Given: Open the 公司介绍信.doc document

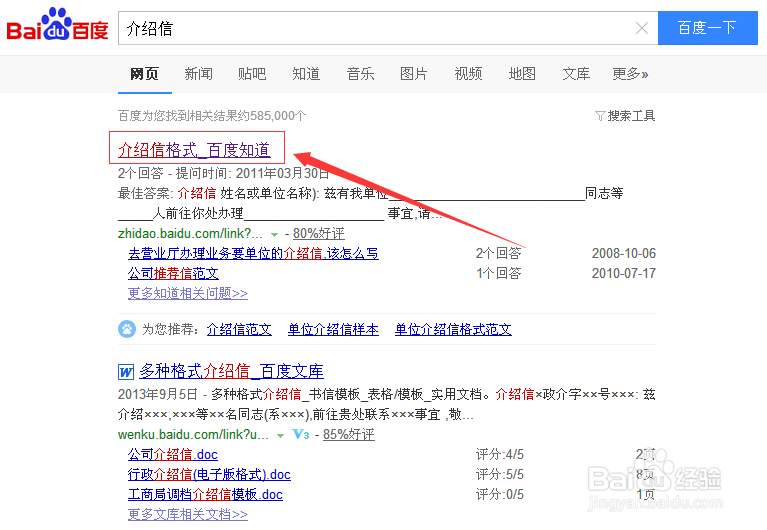Looking at the screenshot, I should (173, 455).
